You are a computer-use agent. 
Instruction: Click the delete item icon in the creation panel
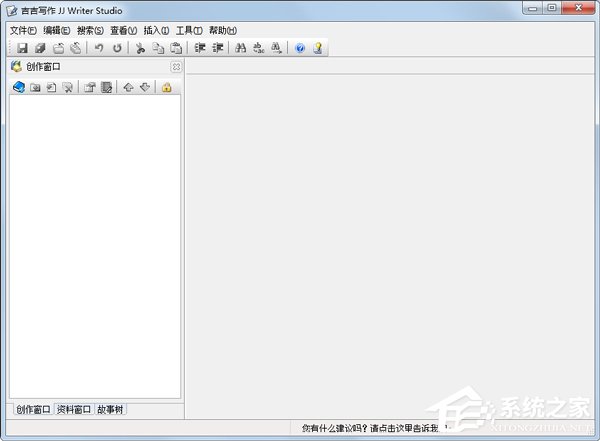click(x=68, y=87)
